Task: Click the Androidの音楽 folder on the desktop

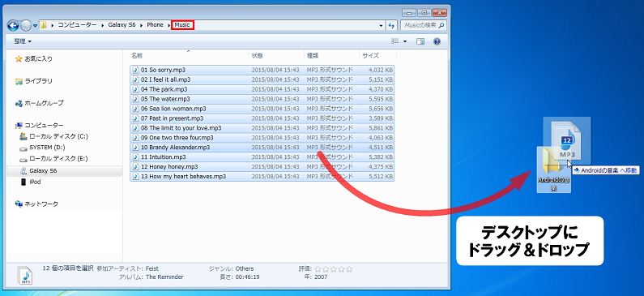Action: [x=553, y=169]
